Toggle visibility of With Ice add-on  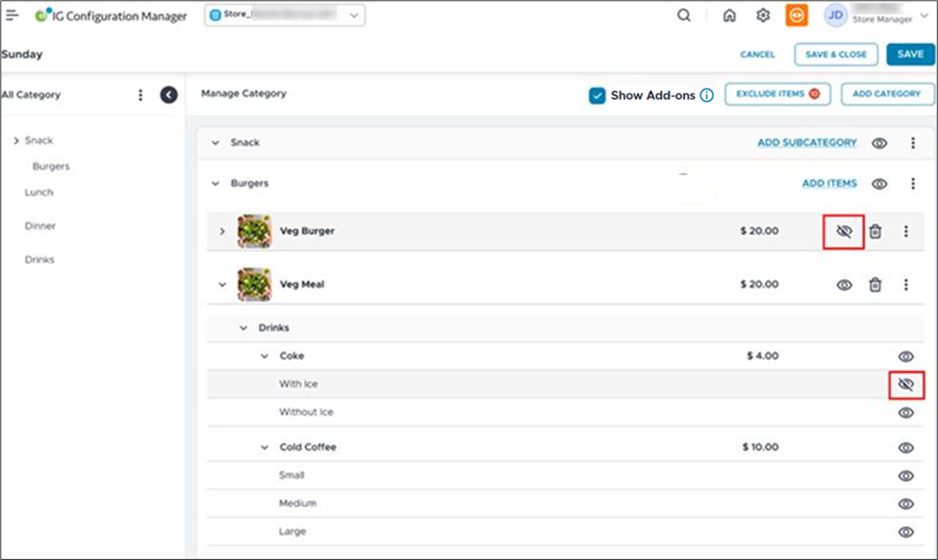point(905,383)
